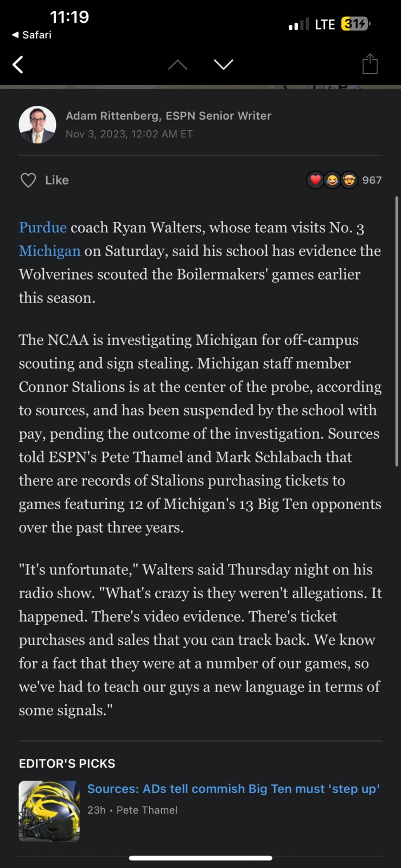The image size is (401, 868).
Task: Toggle the heart Like icon
Action: [x=28, y=180]
